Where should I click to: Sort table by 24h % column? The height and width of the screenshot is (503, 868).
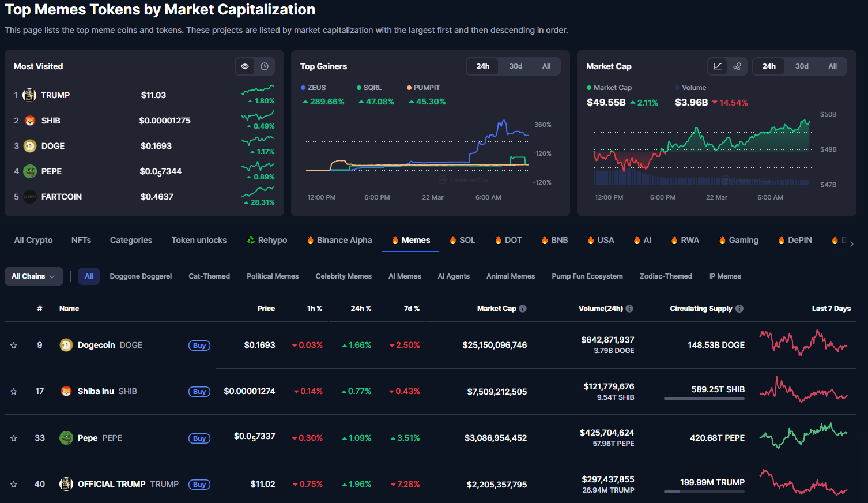[361, 309]
